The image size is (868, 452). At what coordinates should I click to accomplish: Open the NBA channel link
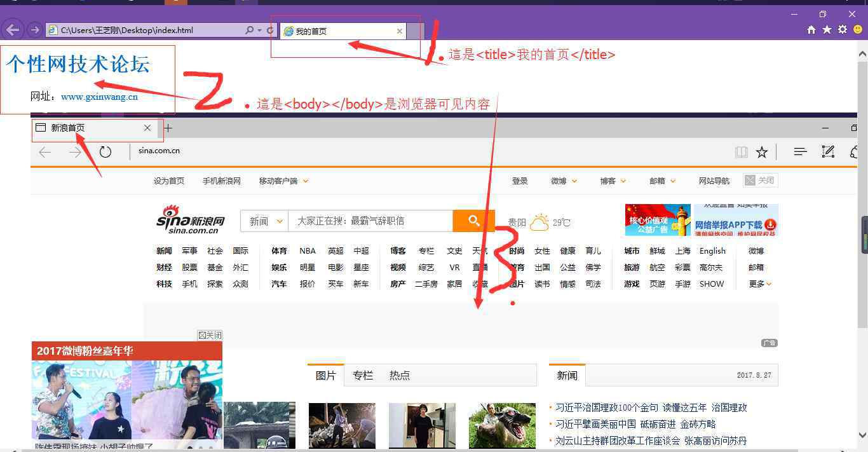click(308, 250)
